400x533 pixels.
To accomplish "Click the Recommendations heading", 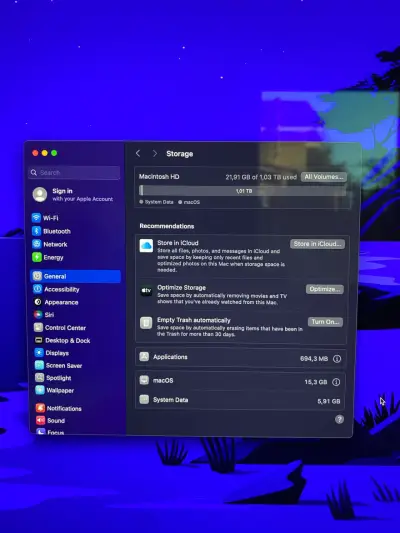I will tap(167, 226).
